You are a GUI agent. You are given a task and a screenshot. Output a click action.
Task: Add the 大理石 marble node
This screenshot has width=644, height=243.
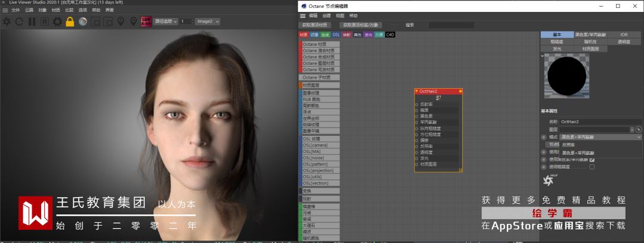click(319, 225)
